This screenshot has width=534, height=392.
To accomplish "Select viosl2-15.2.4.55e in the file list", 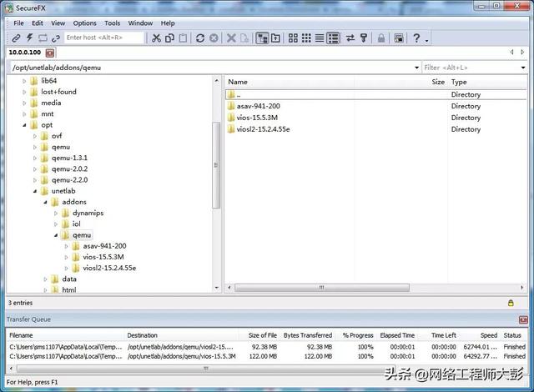I will point(264,129).
